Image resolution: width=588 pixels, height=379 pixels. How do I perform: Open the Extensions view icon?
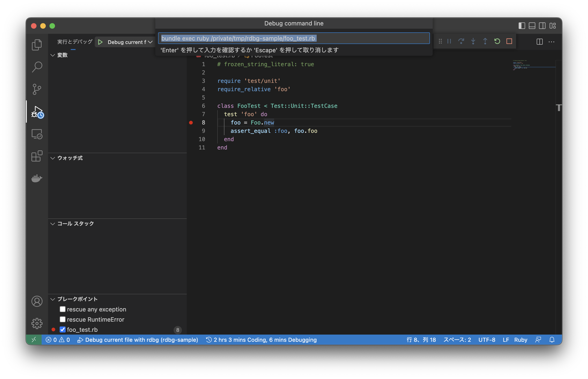click(37, 156)
